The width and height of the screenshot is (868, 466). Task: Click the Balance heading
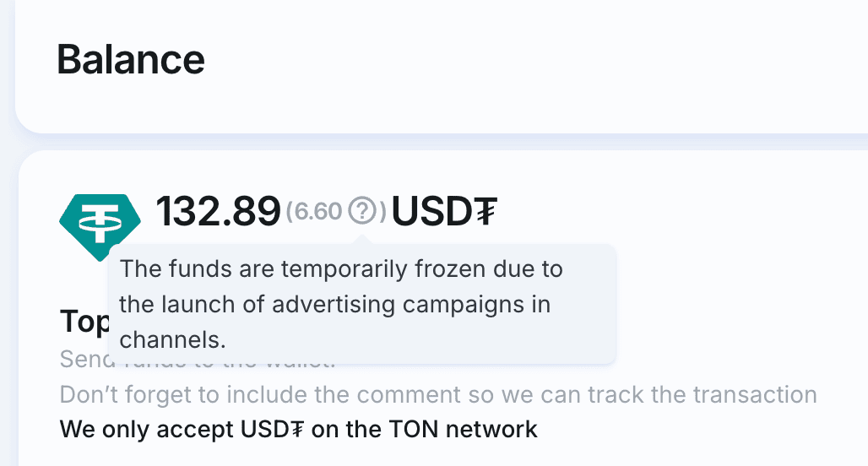[x=131, y=60]
